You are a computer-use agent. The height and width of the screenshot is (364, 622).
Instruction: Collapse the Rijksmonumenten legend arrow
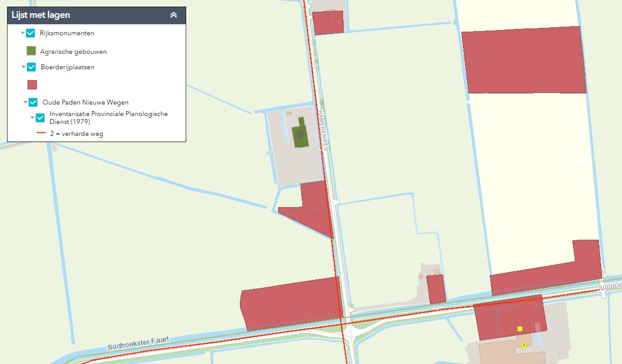click(22, 33)
